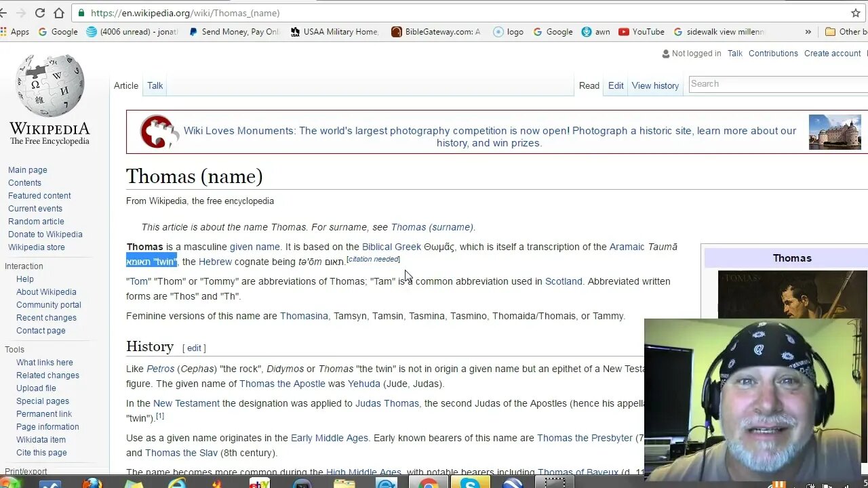Click the address bar URL
This screenshot has width=868, height=488.
pyautogui.click(x=185, y=13)
